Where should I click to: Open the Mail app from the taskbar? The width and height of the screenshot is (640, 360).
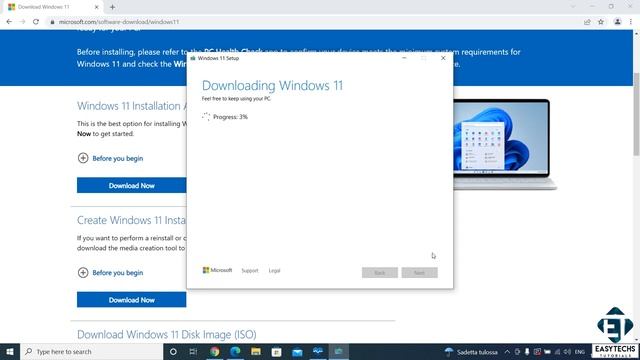click(x=297, y=351)
